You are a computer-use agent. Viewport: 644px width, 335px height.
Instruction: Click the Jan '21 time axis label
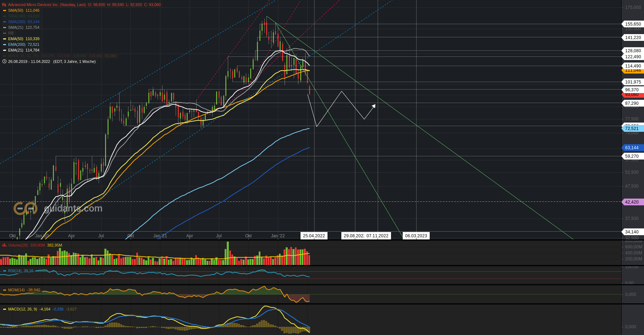[x=160, y=236]
